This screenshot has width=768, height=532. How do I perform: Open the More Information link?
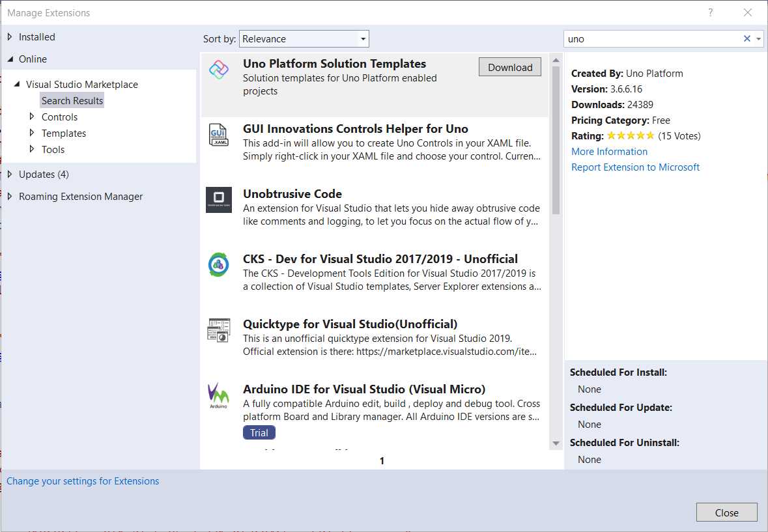(x=608, y=151)
